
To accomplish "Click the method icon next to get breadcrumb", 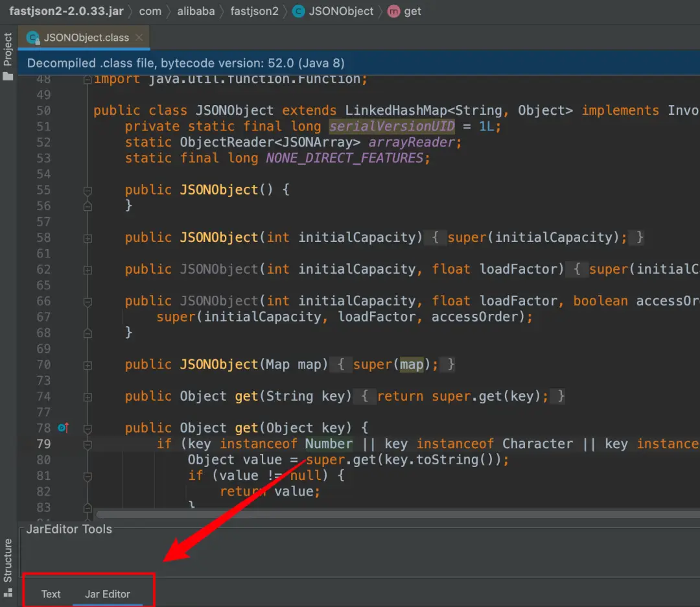I will [393, 11].
